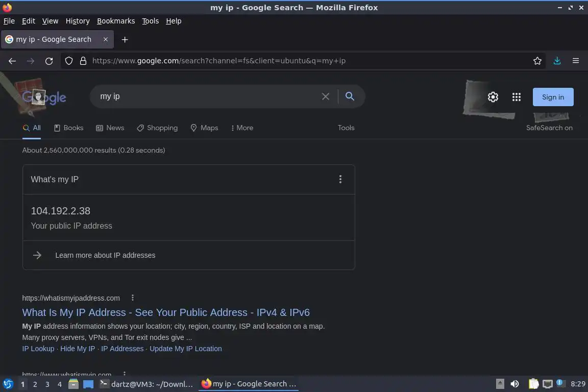
Task: Open the volume control tray icon
Action: (514, 384)
